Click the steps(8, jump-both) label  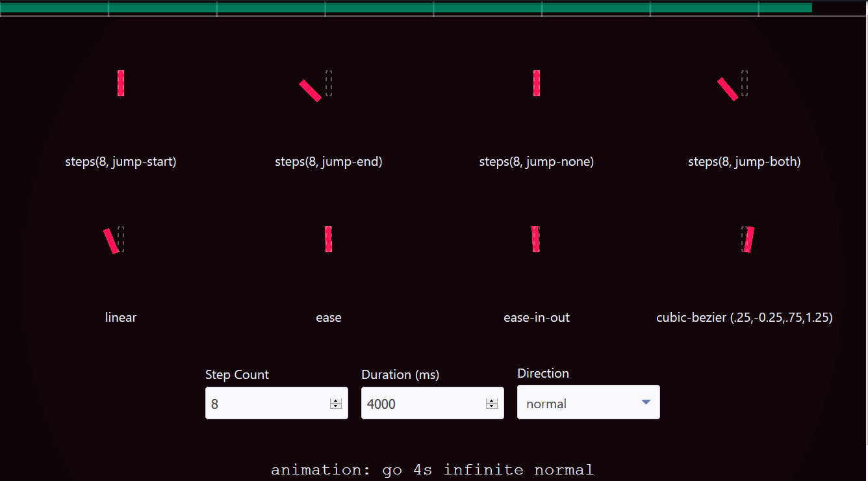coord(745,162)
